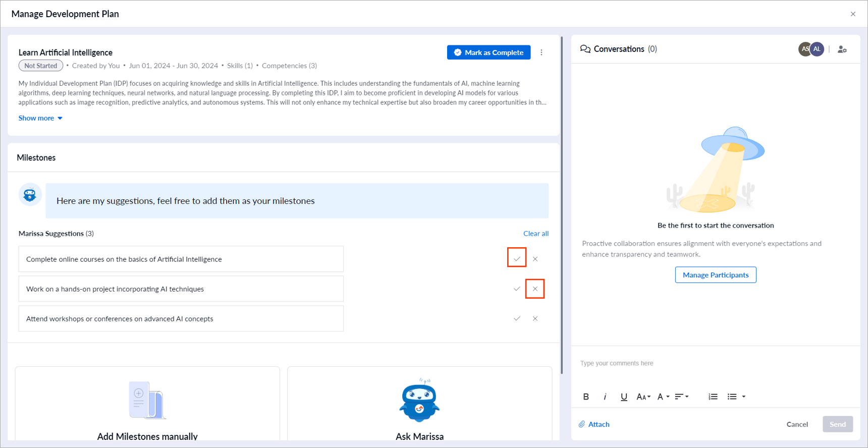
Task: Accept the 'Complete online courses' suggestion checkmark
Action: click(x=517, y=259)
